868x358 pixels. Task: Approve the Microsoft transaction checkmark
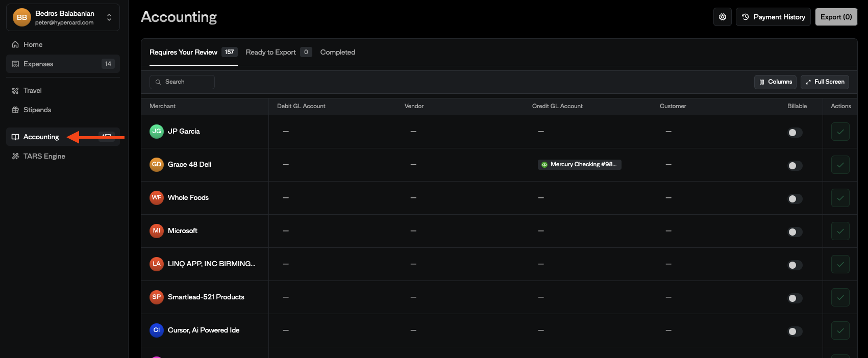pyautogui.click(x=840, y=231)
